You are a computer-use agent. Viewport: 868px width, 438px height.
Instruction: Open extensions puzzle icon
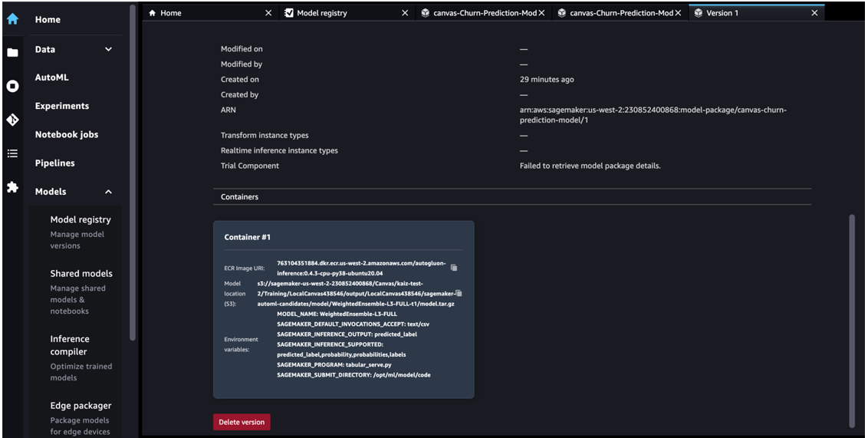[x=12, y=187]
